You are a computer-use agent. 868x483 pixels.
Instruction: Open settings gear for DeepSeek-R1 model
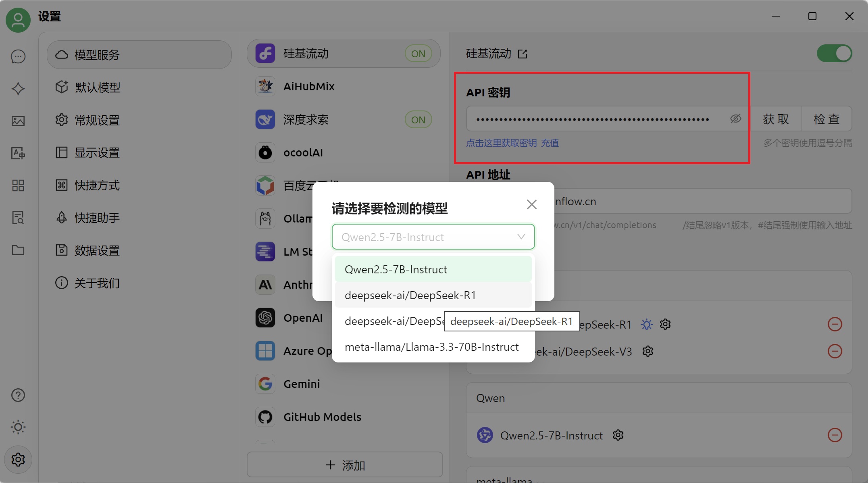[665, 324]
